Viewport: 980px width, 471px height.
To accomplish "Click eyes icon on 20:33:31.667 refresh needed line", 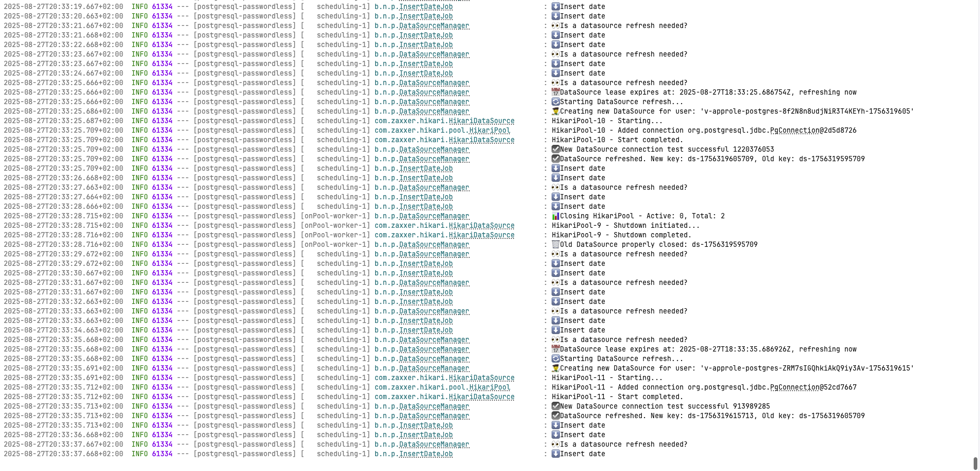I will (x=555, y=282).
